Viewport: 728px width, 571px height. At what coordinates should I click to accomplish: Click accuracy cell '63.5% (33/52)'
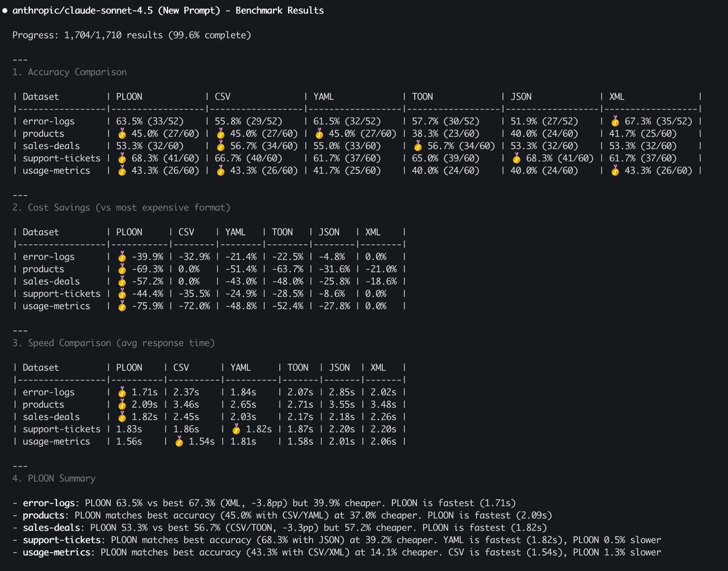pos(150,121)
